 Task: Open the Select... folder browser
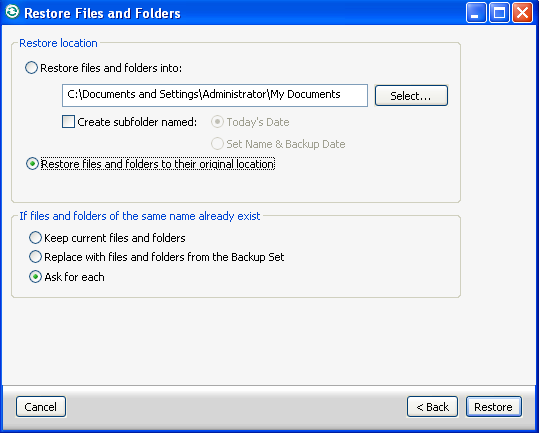tap(411, 96)
